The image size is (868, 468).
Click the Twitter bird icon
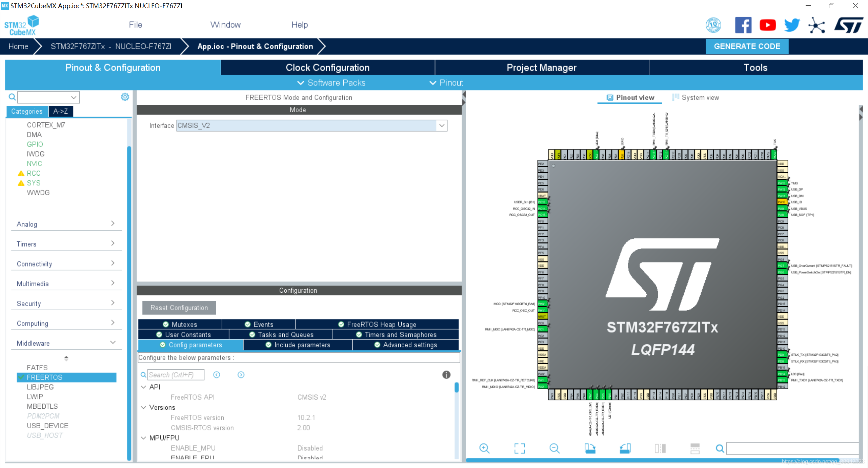point(792,25)
